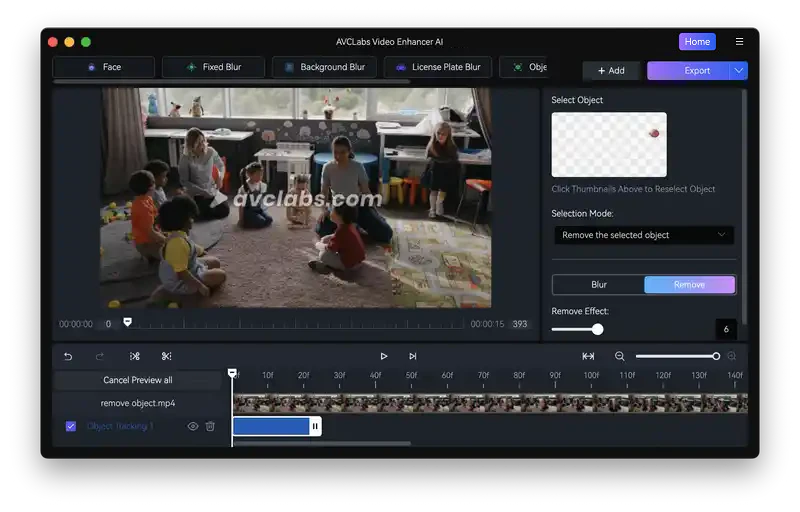Play the video preview
Screen dimensions: 800x512
(384, 356)
